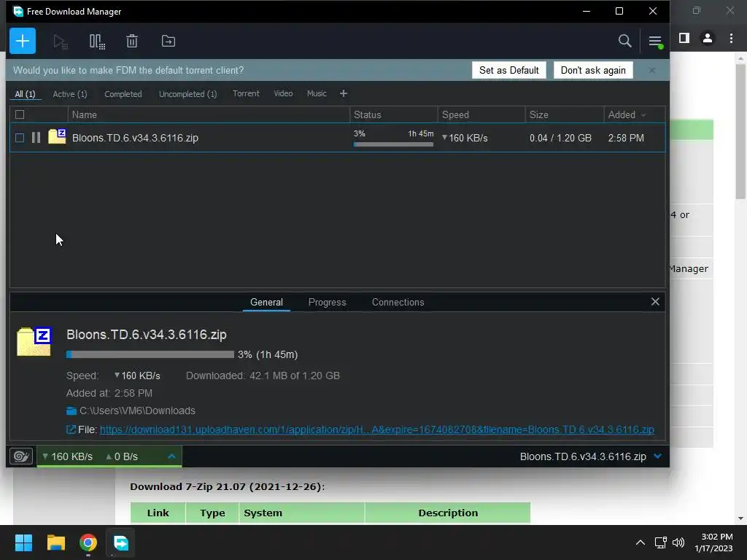Switch to the Torrent tab
This screenshot has height=560, width=747.
point(246,93)
